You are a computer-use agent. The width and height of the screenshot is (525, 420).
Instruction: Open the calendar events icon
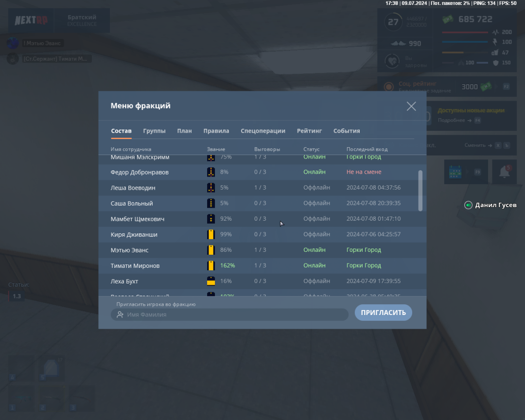[x=455, y=172]
